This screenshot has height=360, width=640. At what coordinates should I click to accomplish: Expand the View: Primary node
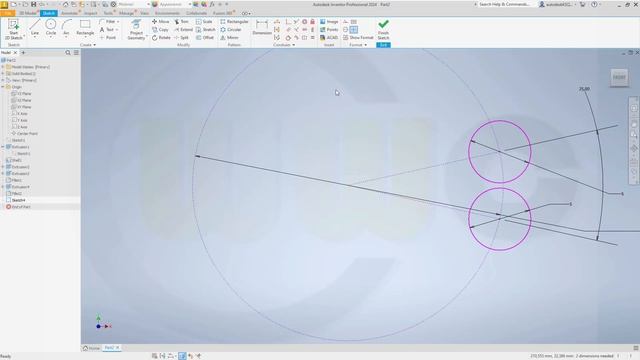(3, 80)
